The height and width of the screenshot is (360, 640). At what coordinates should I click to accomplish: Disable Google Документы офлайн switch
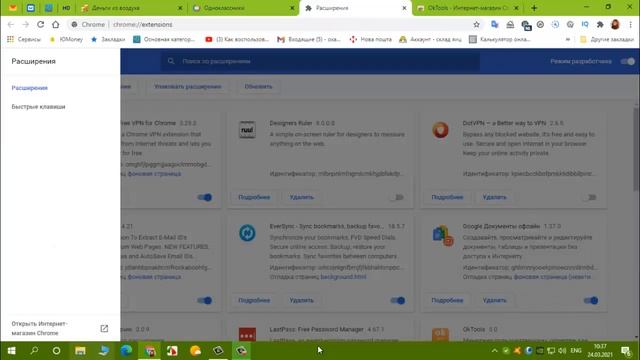590,300
